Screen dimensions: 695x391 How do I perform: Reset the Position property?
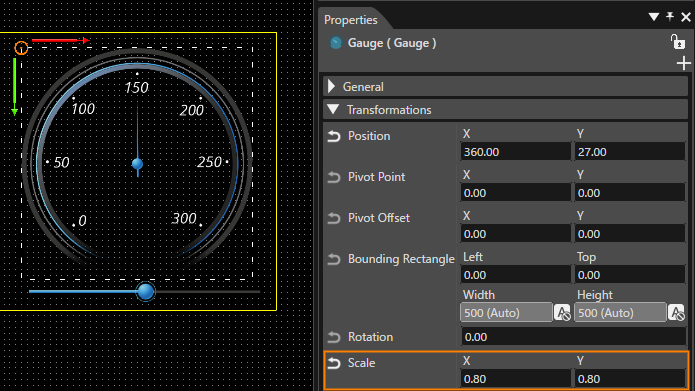[x=334, y=136]
